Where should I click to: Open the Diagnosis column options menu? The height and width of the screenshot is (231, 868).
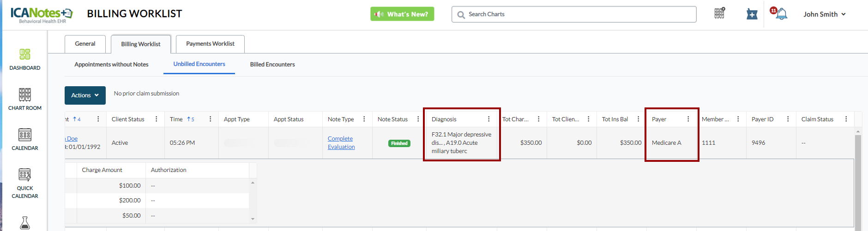coord(489,119)
